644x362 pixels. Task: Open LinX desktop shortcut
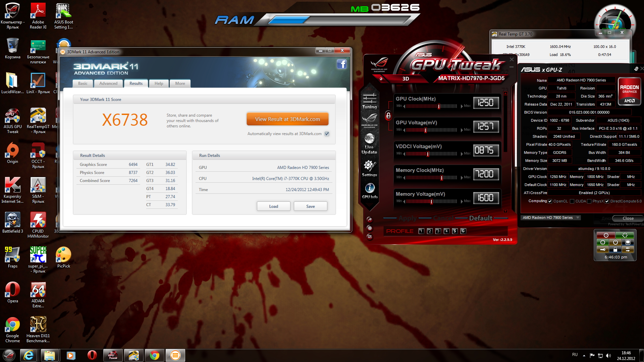point(38,83)
